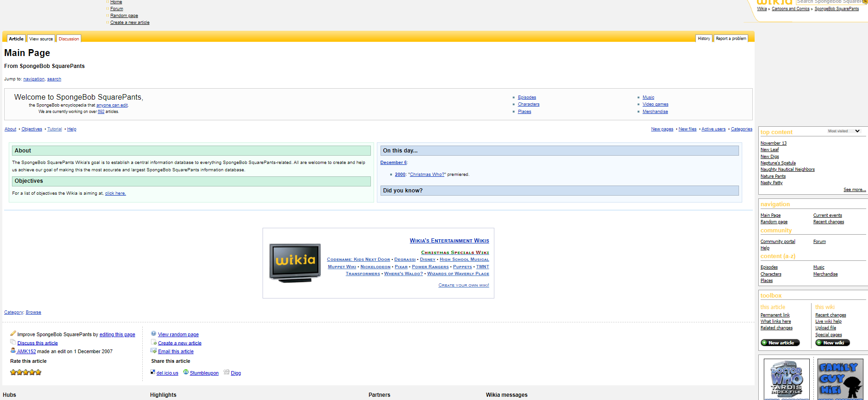Open the Doctor Who Tardis Index File thumbnail

point(787,379)
